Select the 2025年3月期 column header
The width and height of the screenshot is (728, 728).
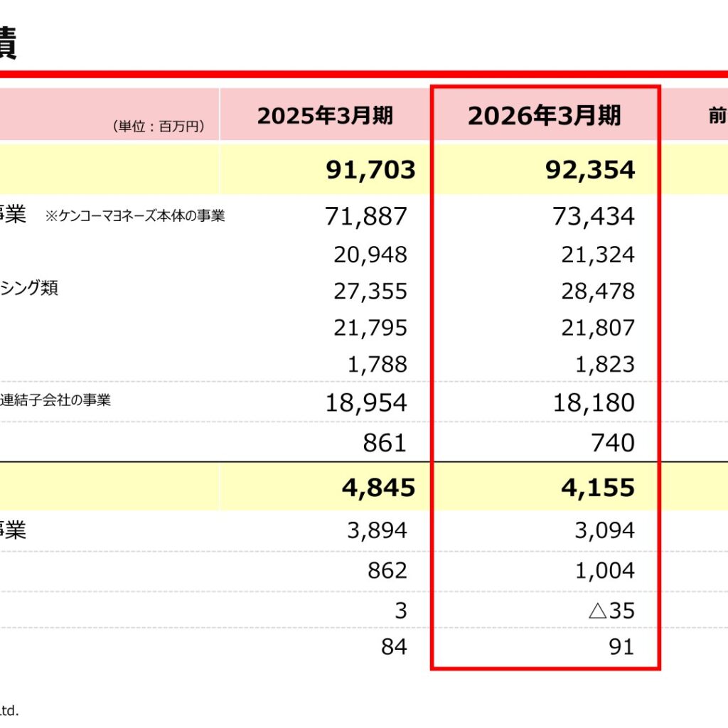(x=325, y=115)
